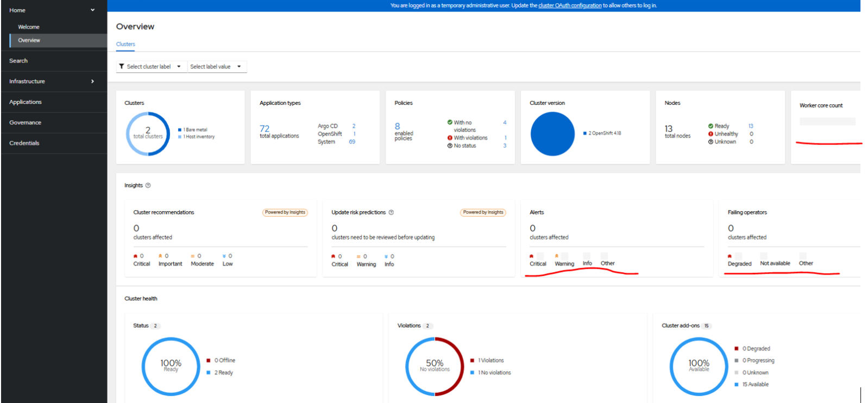This screenshot has height=403, width=868.
Task: Click the red Unhealthy nodes icon
Action: pos(710,134)
